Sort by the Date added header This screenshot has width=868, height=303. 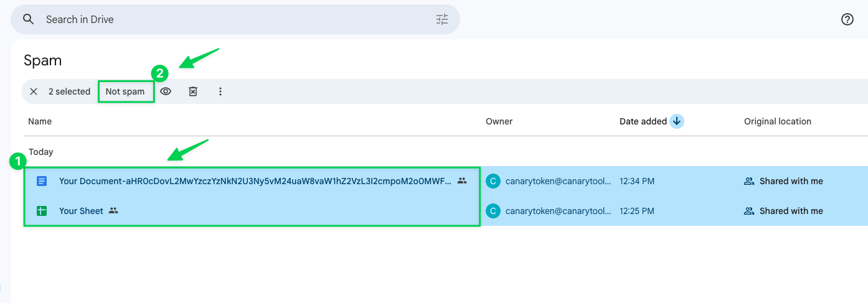click(x=643, y=121)
